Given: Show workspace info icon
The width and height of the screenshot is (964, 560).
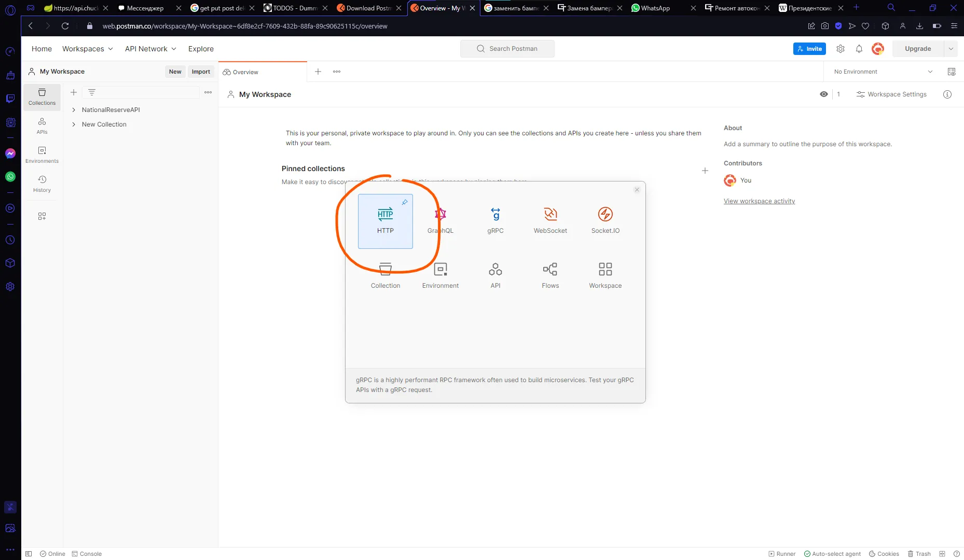Looking at the screenshot, I should pyautogui.click(x=947, y=94).
